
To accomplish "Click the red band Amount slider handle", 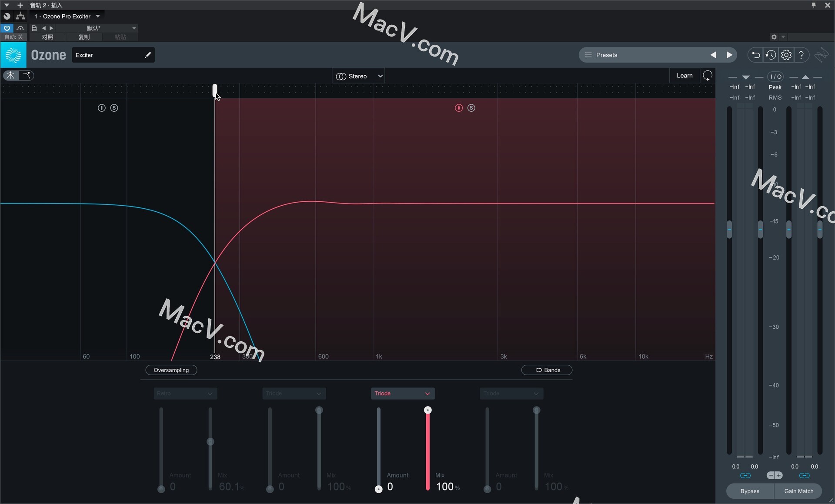I will click(378, 489).
